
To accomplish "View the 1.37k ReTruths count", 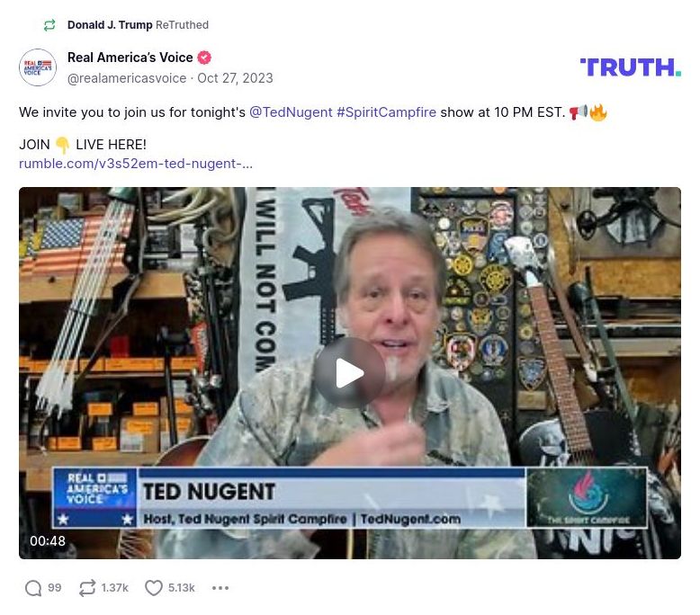I will tap(115, 588).
